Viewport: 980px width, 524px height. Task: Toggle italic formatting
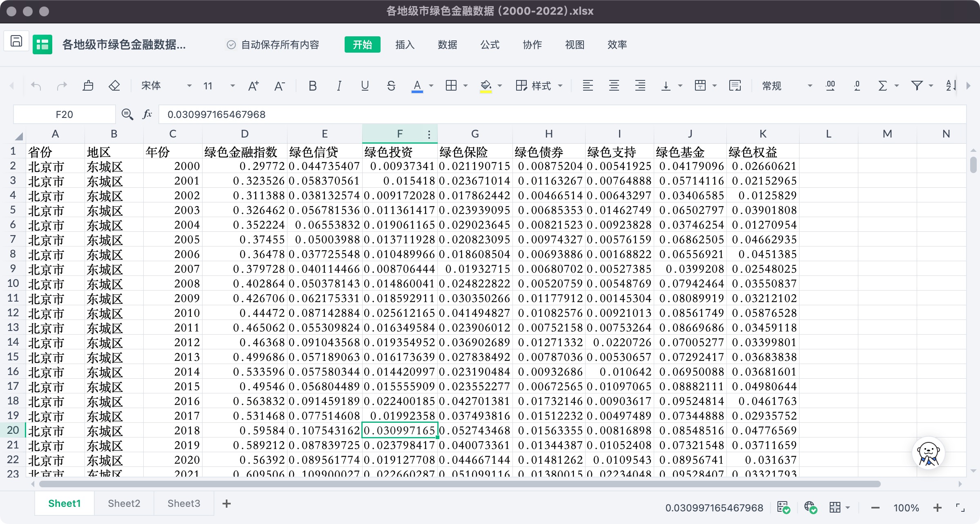click(x=339, y=86)
